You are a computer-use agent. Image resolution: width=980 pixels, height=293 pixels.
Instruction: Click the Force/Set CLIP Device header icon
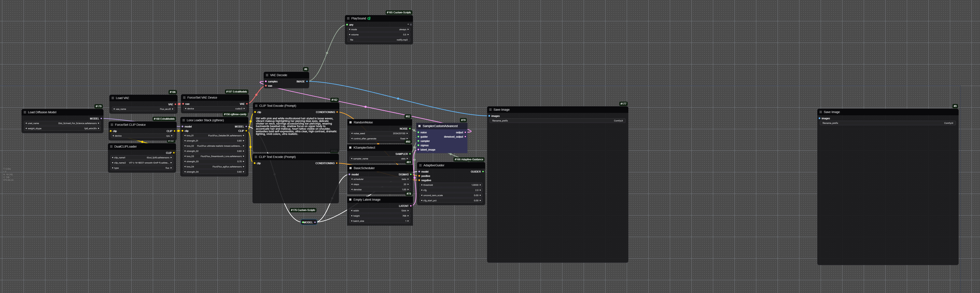[x=112, y=124]
